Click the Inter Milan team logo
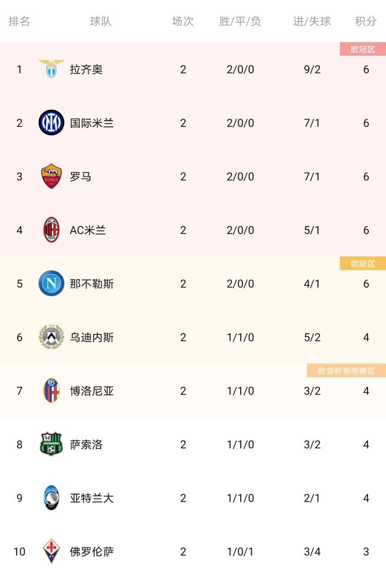386x588 pixels. point(51,123)
